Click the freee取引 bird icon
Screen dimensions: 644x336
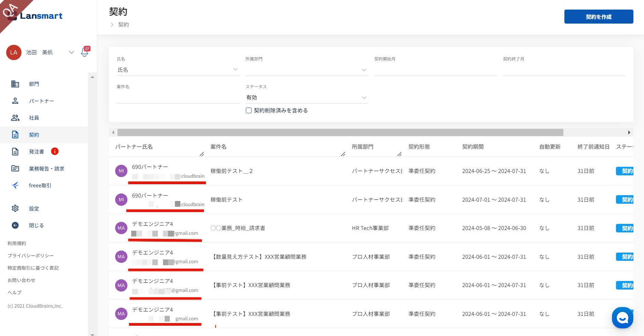click(15, 185)
